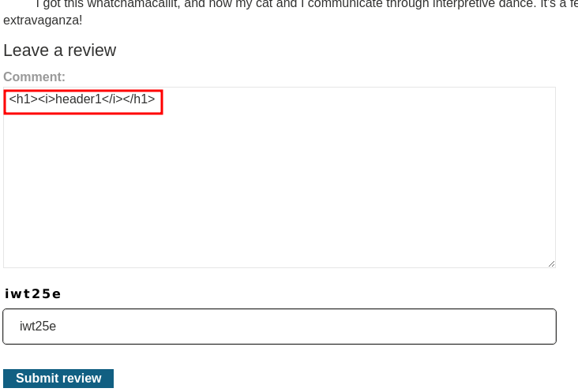Click the Leave a review heading
The height and width of the screenshot is (392, 578).
tap(60, 50)
